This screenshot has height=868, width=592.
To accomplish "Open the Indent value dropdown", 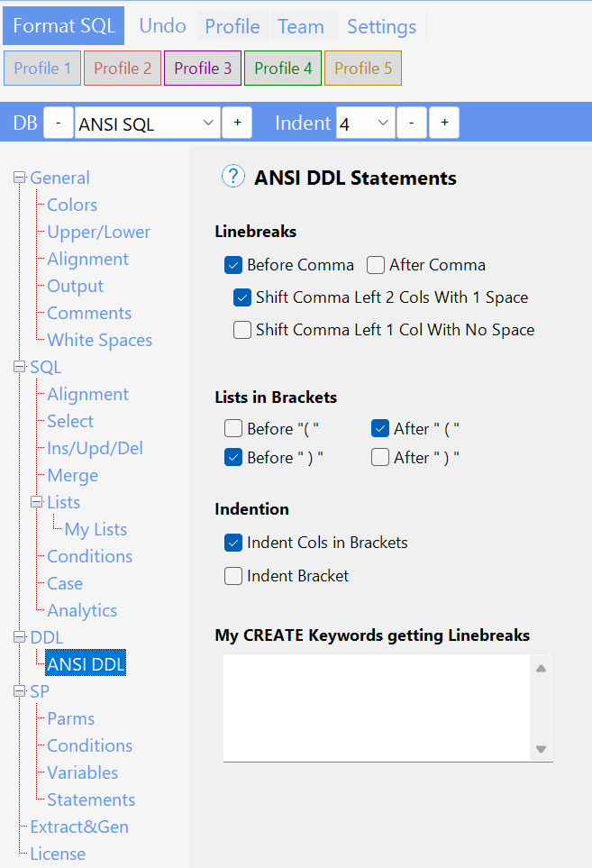I will (x=365, y=122).
